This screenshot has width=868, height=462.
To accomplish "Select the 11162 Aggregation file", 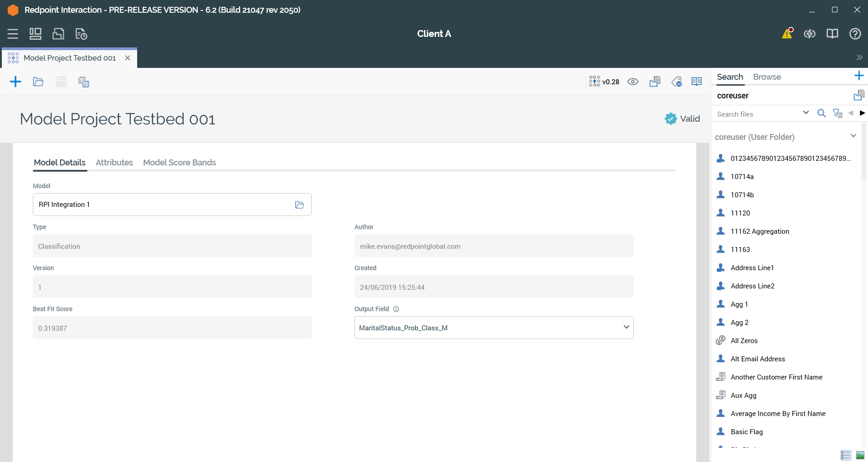I will click(x=760, y=231).
